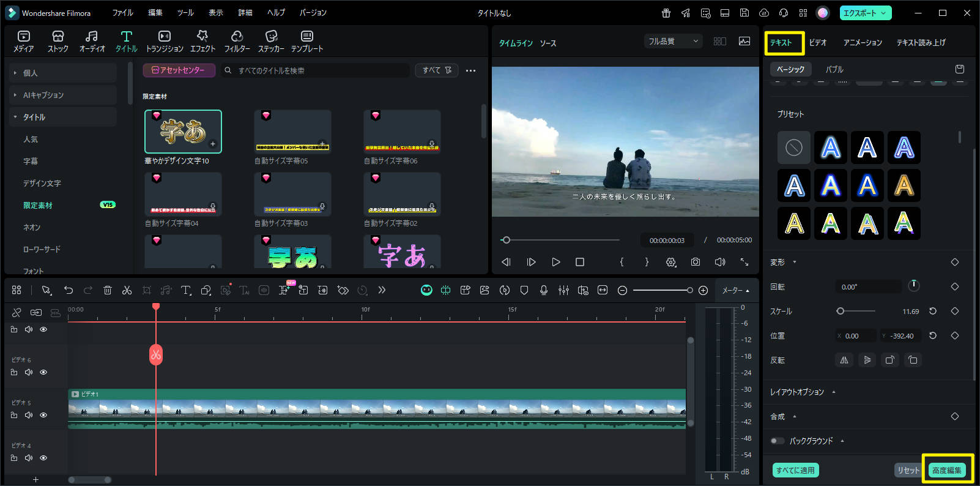This screenshot has height=486, width=980.
Task: Click the スケール slider
Action: (856, 311)
